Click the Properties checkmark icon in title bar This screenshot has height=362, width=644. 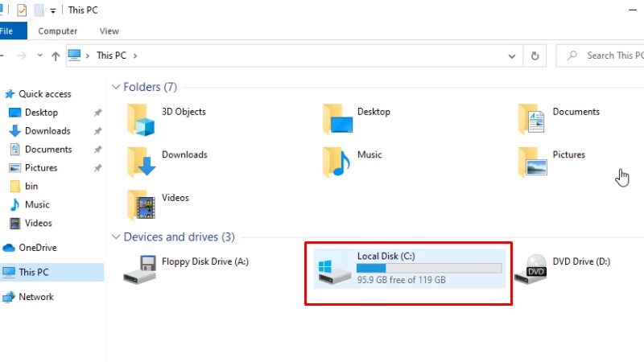(22, 10)
